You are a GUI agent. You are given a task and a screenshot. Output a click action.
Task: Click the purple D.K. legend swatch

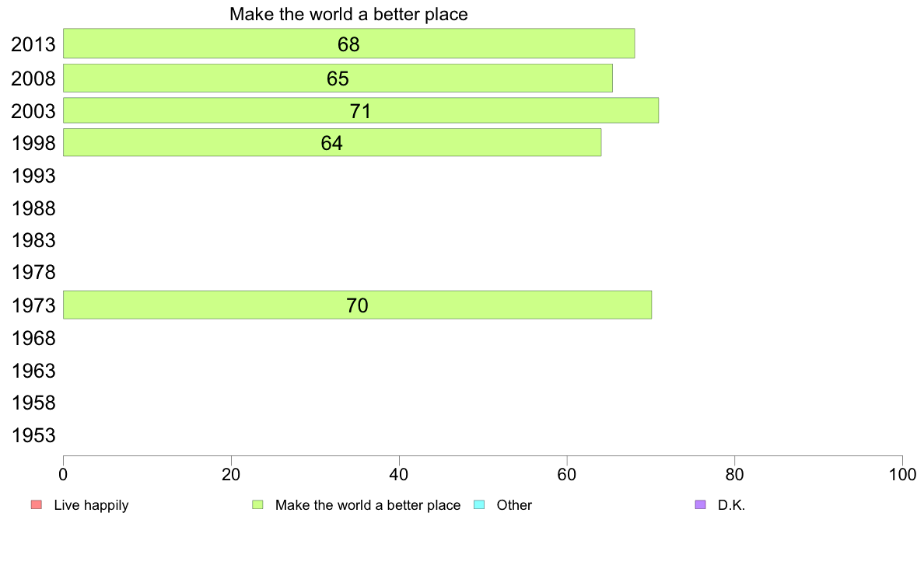point(700,505)
